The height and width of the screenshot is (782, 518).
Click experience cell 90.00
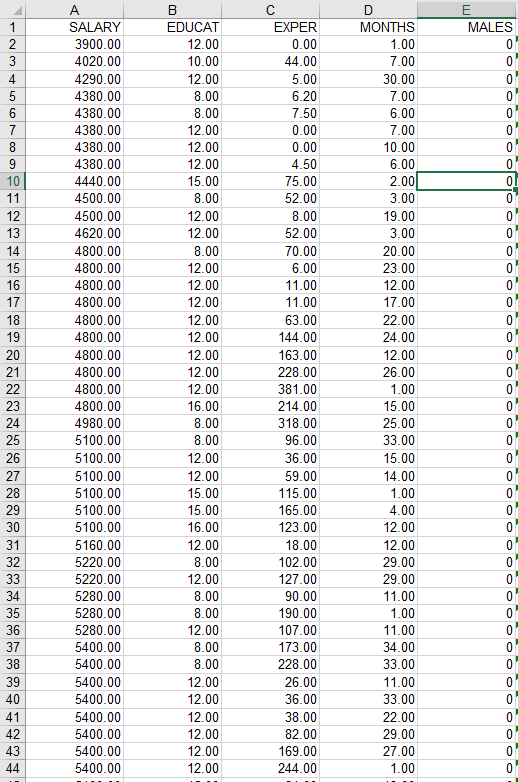click(270, 596)
